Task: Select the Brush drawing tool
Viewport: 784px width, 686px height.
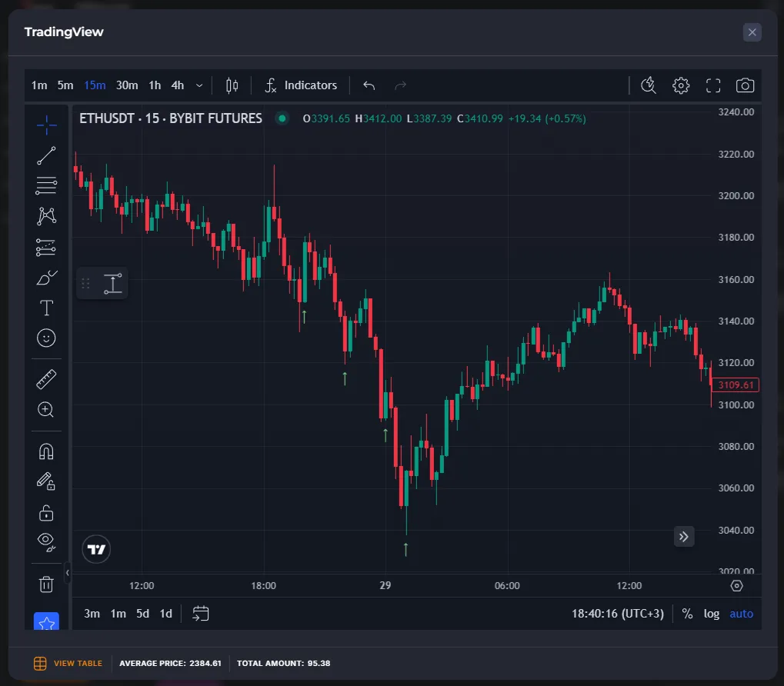Action: click(46, 277)
